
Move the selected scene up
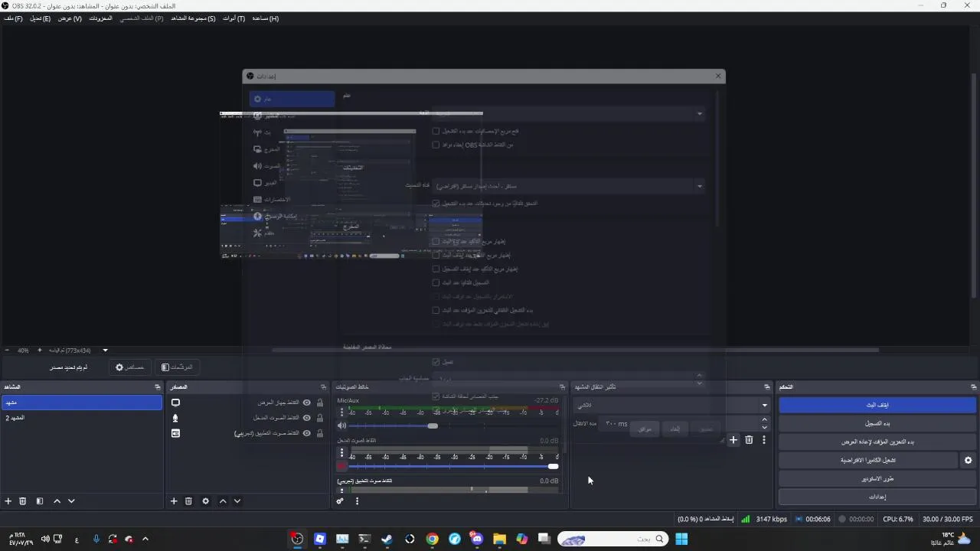(x=57, y=501)
